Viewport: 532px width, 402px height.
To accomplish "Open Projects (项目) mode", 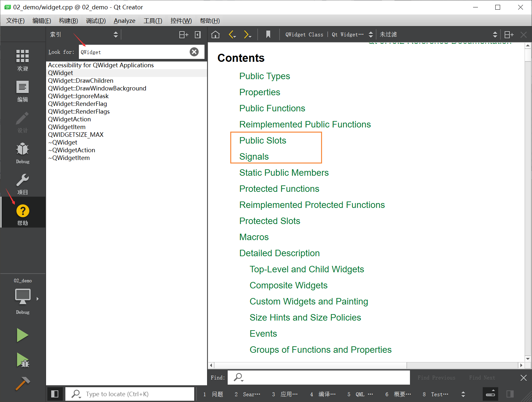I will click(x=23, y=184).
